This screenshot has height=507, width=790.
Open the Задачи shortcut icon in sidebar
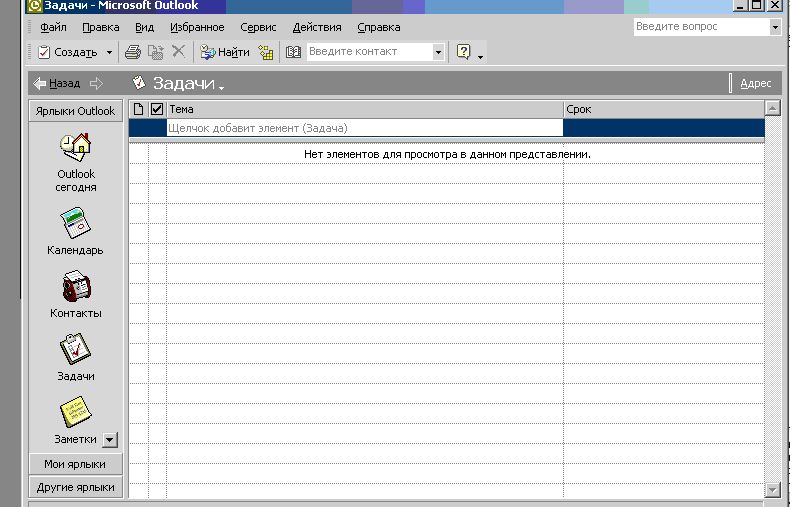76,349
